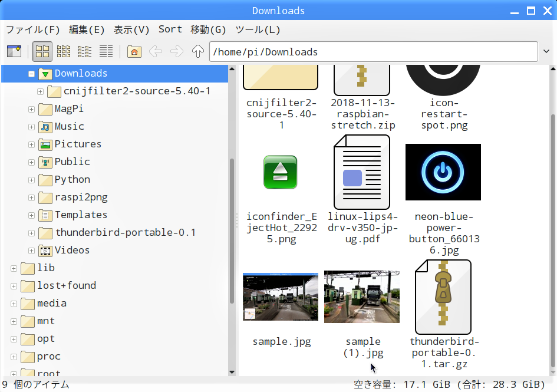The image size is (557, 392).
Task: Navigate forward to next folder
Action: tap(177, 51)
